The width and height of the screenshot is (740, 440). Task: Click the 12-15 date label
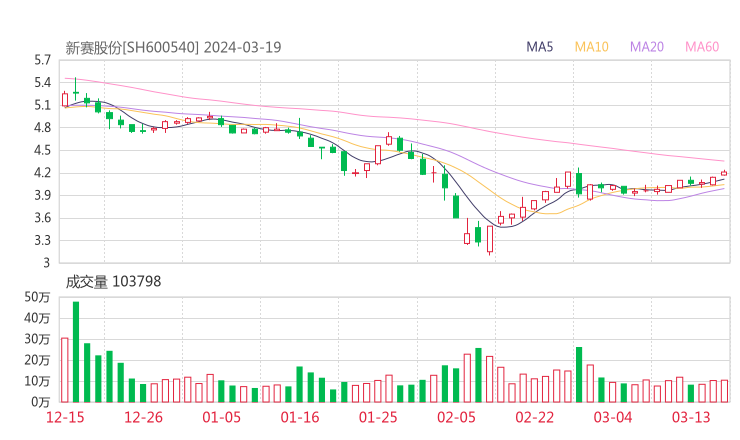point(65,417)
